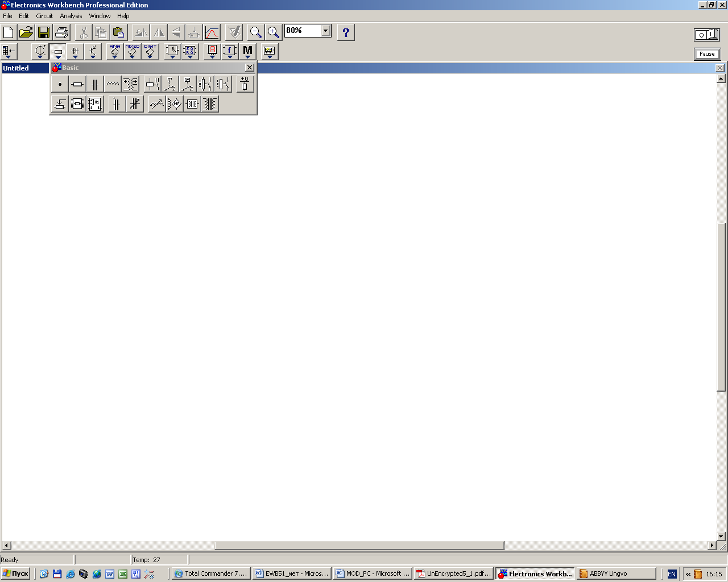Image resolution: width=728 pixels, height=582 pixels.
Task: Open the Display Graphs tool
Action: click(x=212, y=32)
